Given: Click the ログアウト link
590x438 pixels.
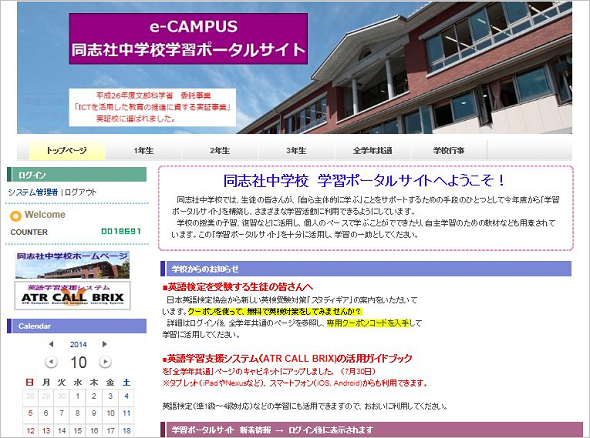Looking at the screenshot, I should 81,192.
